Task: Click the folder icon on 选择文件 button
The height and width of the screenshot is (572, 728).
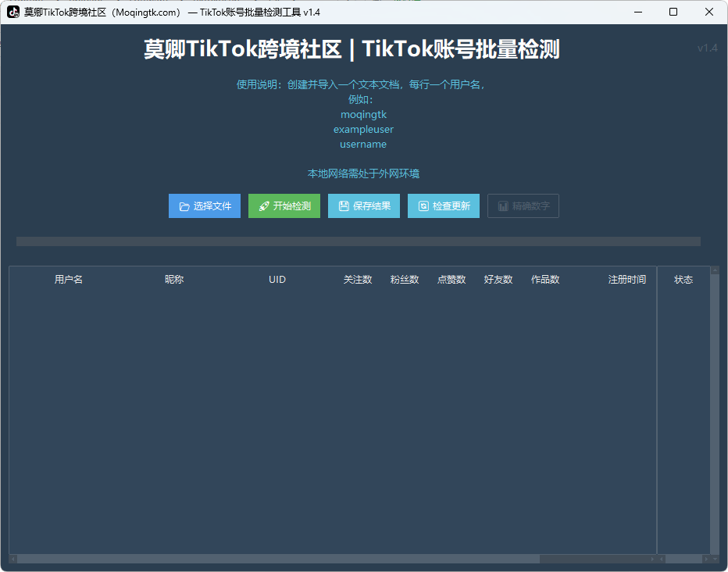Action: pos(184,206)
